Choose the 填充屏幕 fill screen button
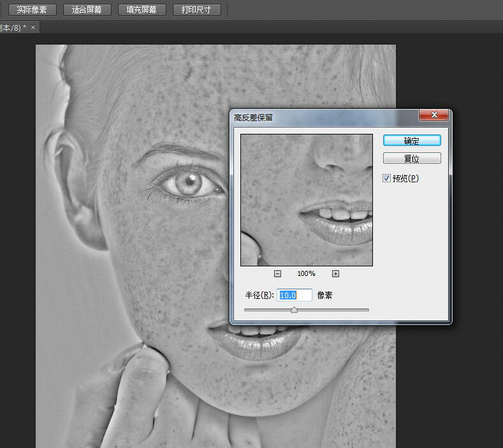Image resolution: width=503 pixels, height=448 pixels. (142, 10)
